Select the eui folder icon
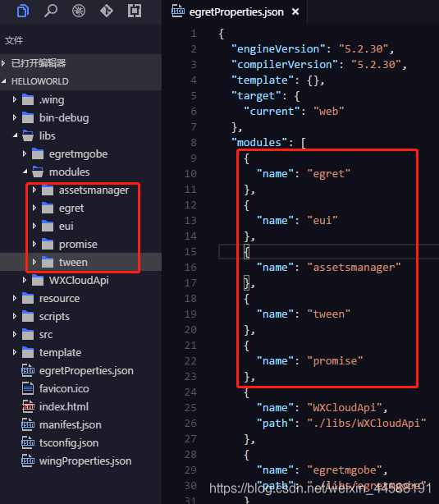 [48, 226]
